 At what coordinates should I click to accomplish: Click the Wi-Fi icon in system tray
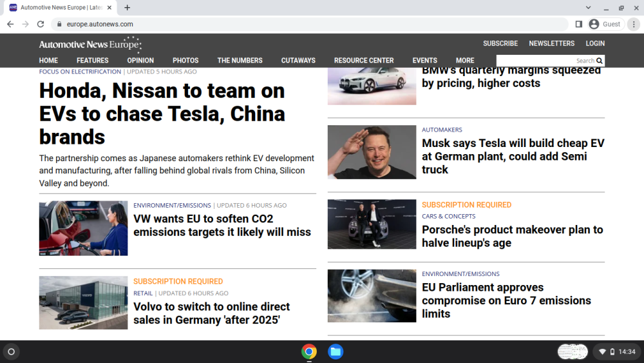[x=603, y=352]
